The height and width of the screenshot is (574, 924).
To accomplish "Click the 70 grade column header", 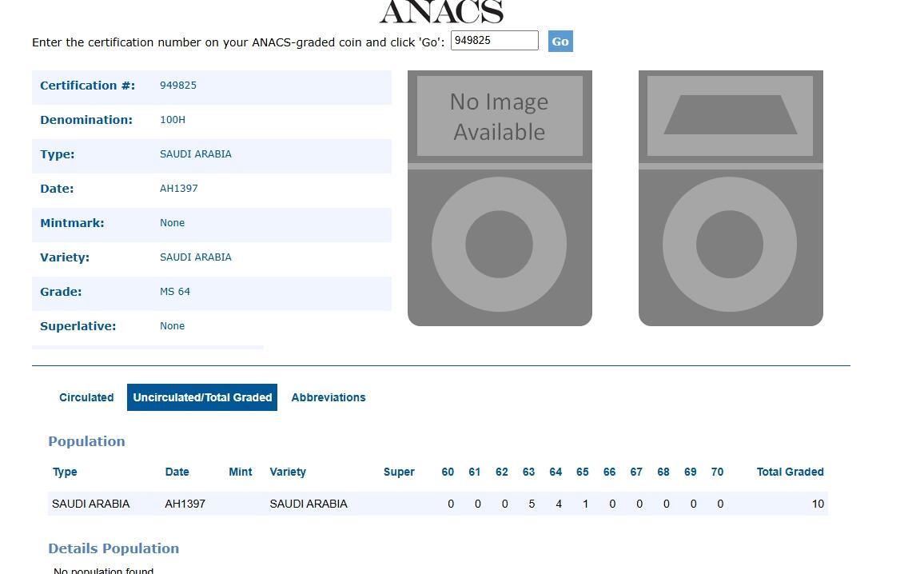I will coord(717,472).
